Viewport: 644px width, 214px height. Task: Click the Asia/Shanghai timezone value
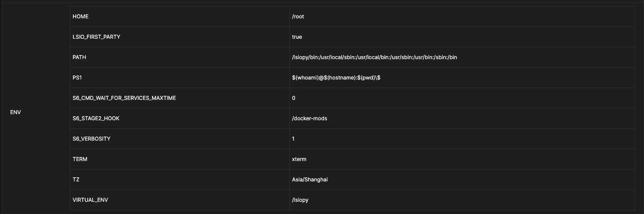[310, 180]
